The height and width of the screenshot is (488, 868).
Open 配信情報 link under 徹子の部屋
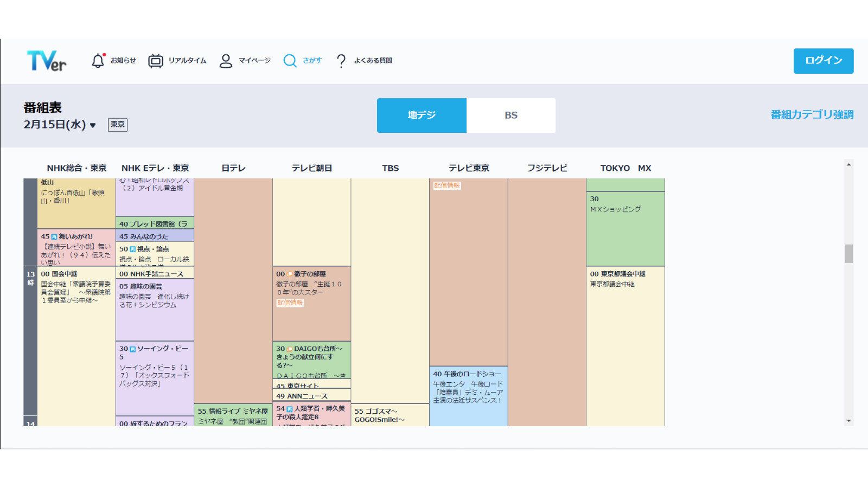pos(290,303)
